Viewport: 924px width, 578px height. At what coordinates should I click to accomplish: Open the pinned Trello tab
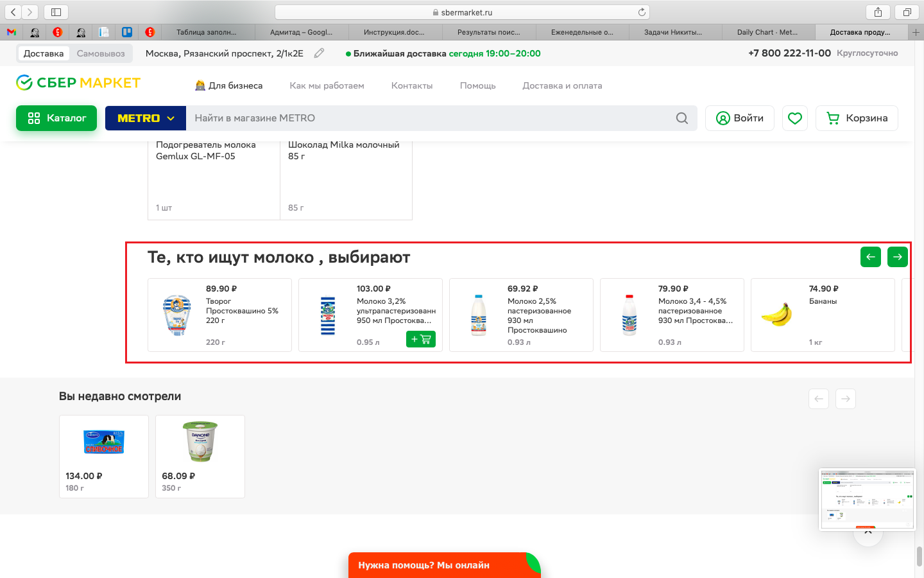pyautogui.click(x=127, y=32)
